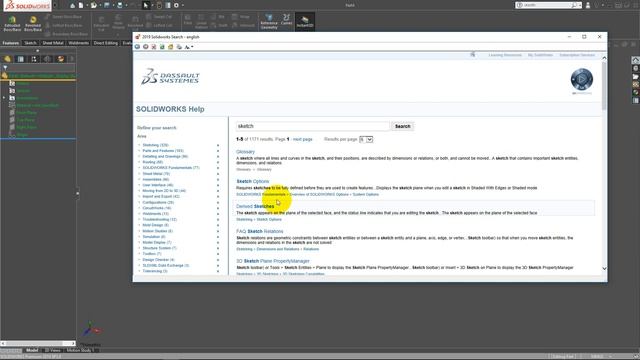This screenshot has width=640, height=360.
Task: Switch to the Direct Editing ribbon tab
Action: [105, 43]
